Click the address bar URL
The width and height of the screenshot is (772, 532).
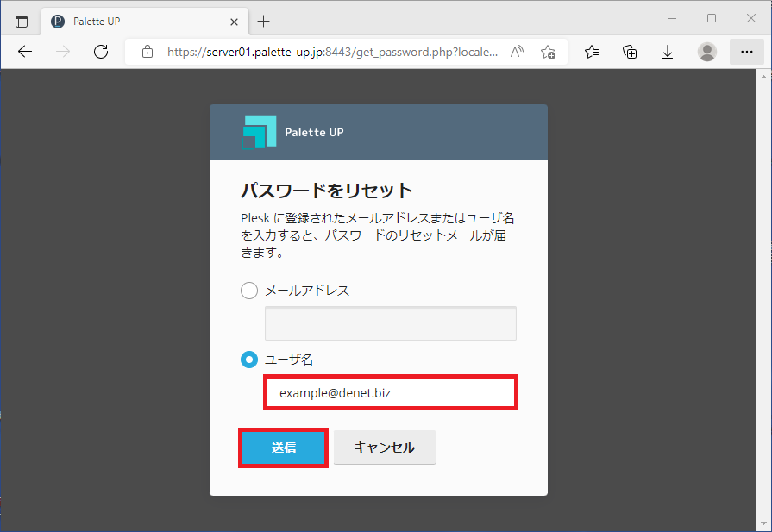pos(332,53)
